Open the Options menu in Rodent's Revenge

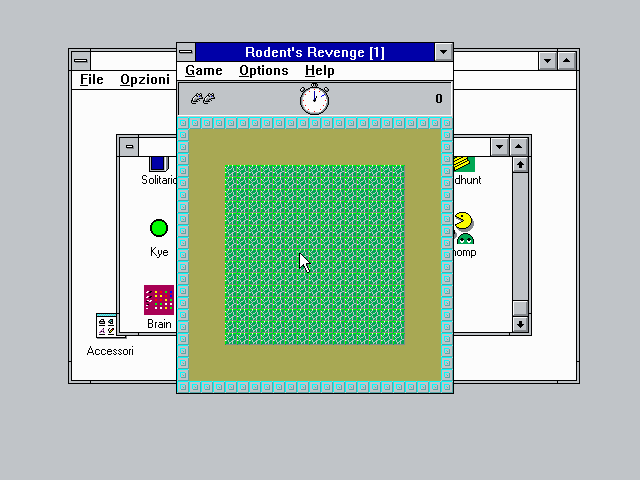coord(264,71)
